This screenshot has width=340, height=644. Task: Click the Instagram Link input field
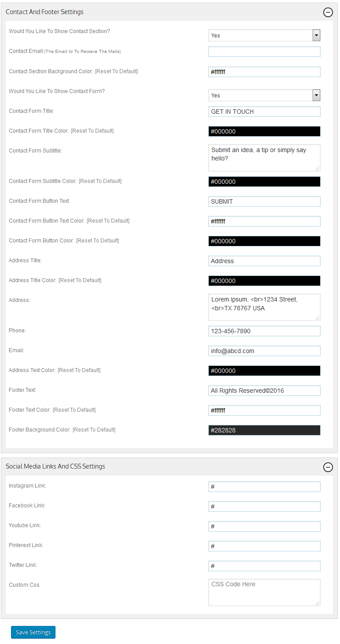tap(264, 487)
